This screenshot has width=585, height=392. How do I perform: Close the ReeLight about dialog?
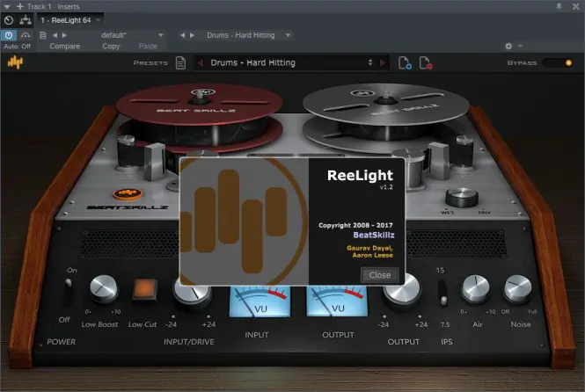click(380, 275)
